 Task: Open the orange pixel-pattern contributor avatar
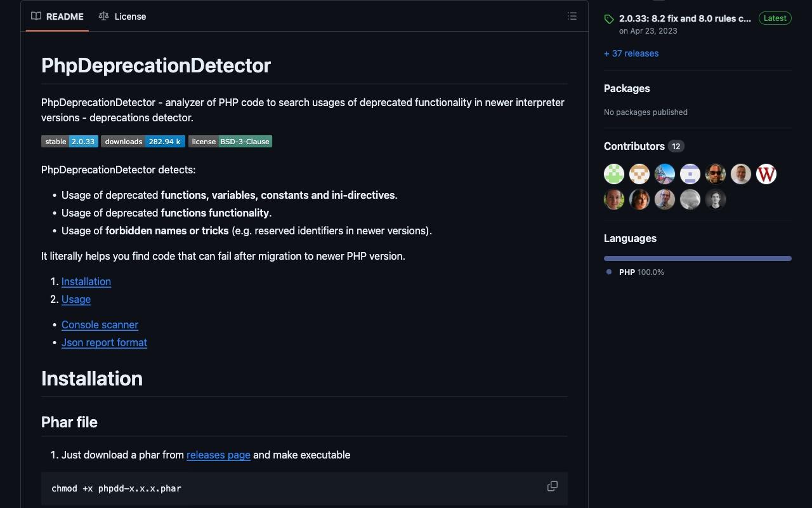[x=639, y=174]
